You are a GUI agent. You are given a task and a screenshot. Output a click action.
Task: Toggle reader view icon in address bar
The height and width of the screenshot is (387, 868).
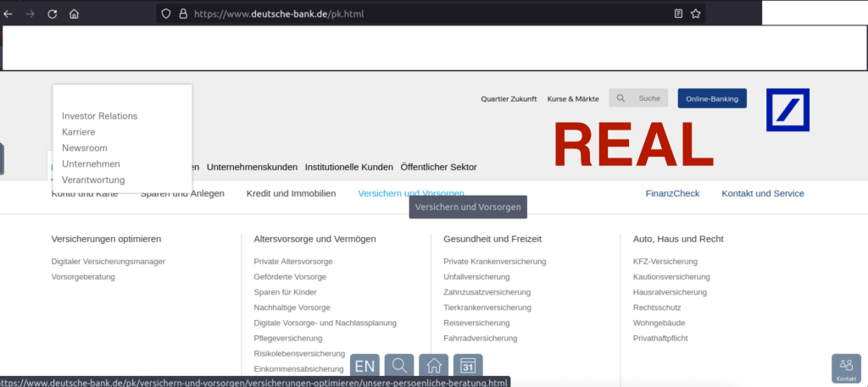click(x=677, y=14)
